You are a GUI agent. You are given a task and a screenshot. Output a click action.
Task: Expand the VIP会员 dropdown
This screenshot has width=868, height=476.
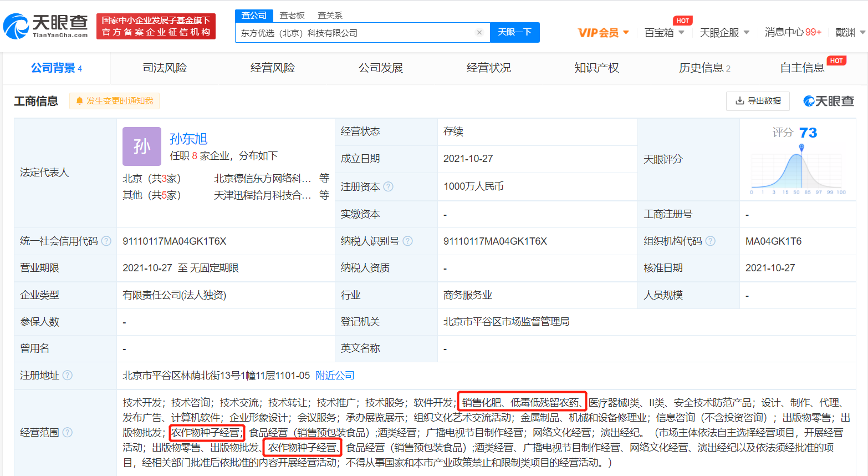click(603, 33)
